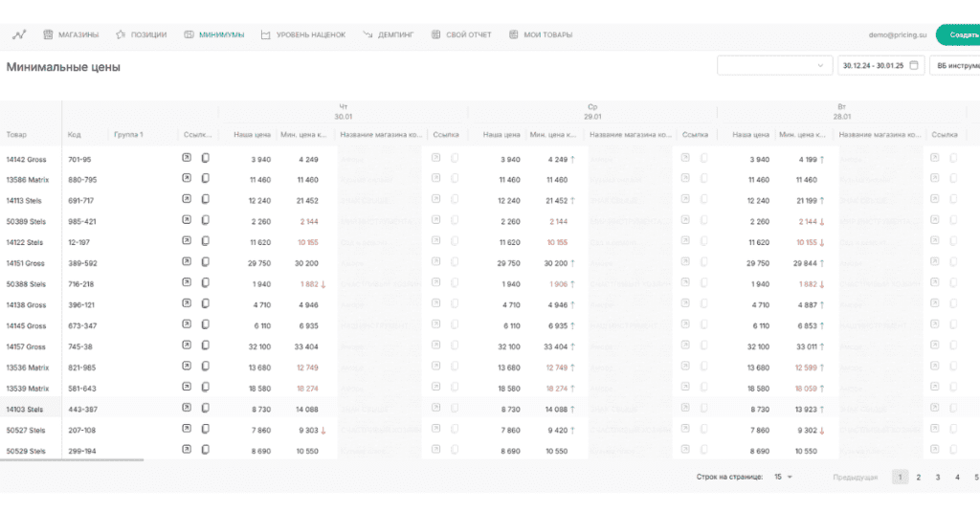The height and width of the screenshot is (513, 980).
Task: Click product code 701-95
Action: 79,159
